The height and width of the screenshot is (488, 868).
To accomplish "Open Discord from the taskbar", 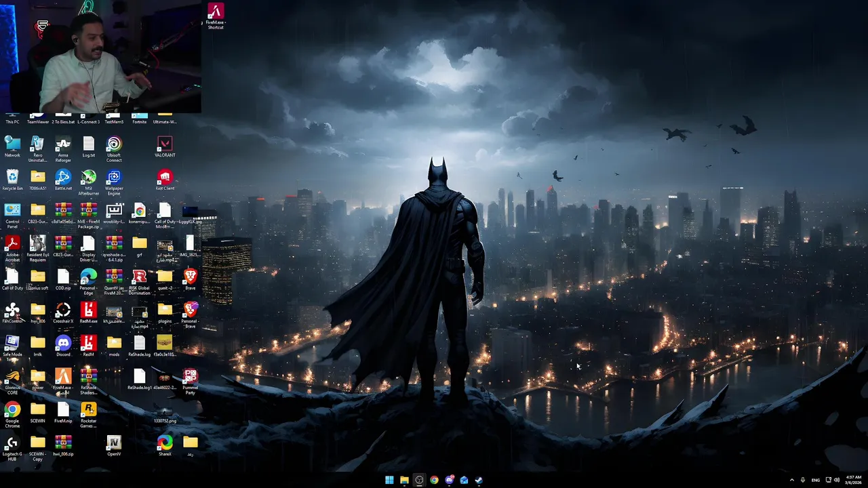I will pyautogui.click(x=449, y=480).
